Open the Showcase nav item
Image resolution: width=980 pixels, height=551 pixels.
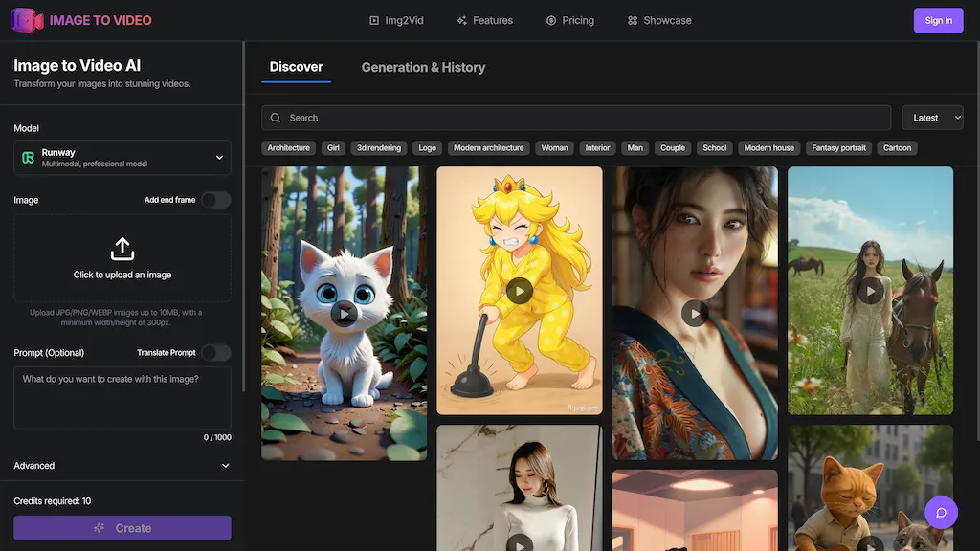pyautogui.click(x=659, y=21)
